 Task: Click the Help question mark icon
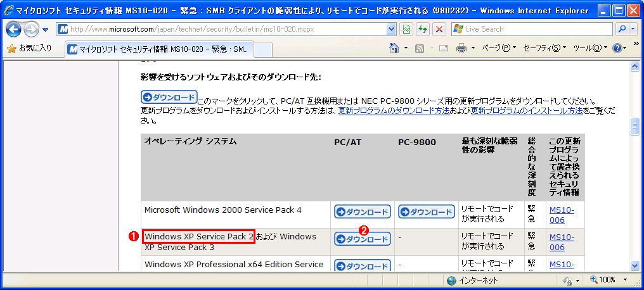click(617, 48)
